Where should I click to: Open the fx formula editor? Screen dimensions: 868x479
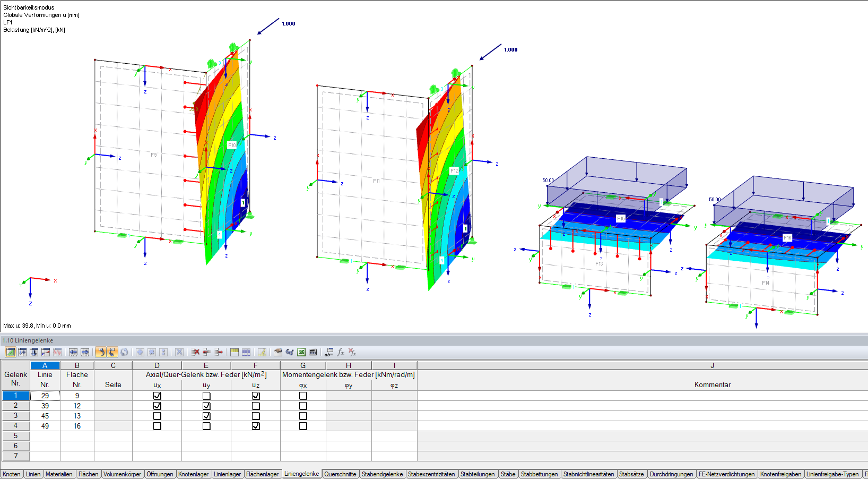340,352
